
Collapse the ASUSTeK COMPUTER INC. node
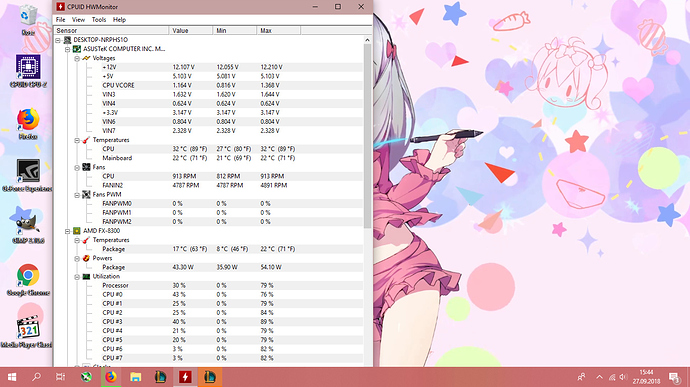[67, 49]
